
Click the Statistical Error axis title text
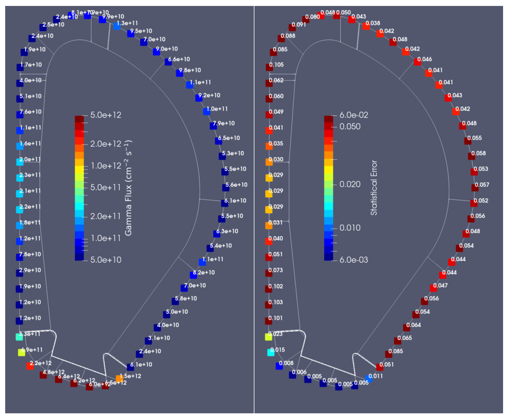pyautogui.click(x=374, y=187)
